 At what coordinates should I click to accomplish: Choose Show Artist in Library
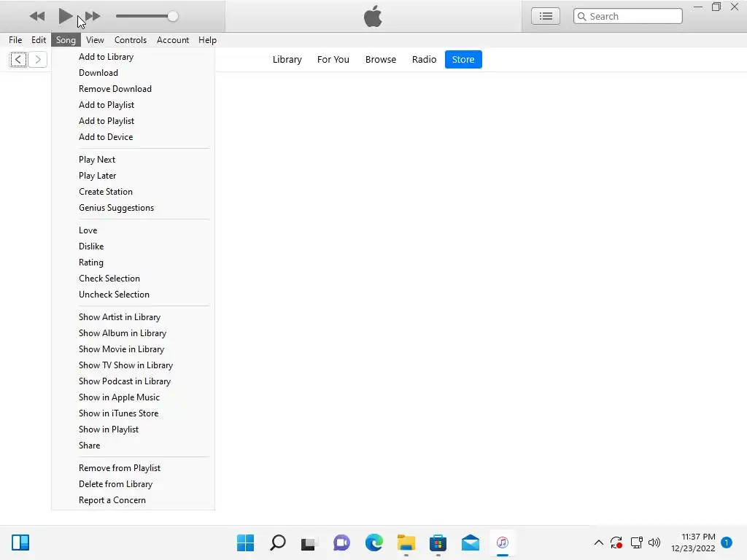point(133,317)
